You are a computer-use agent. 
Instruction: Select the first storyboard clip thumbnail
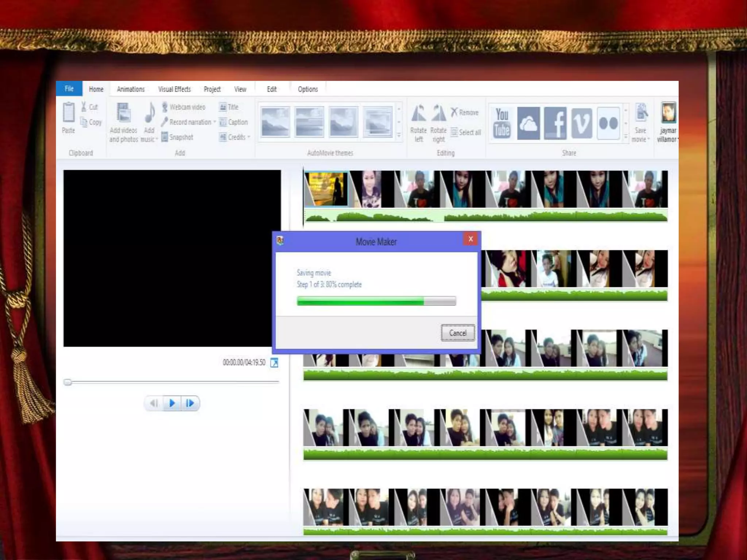[x=326, y=189]
